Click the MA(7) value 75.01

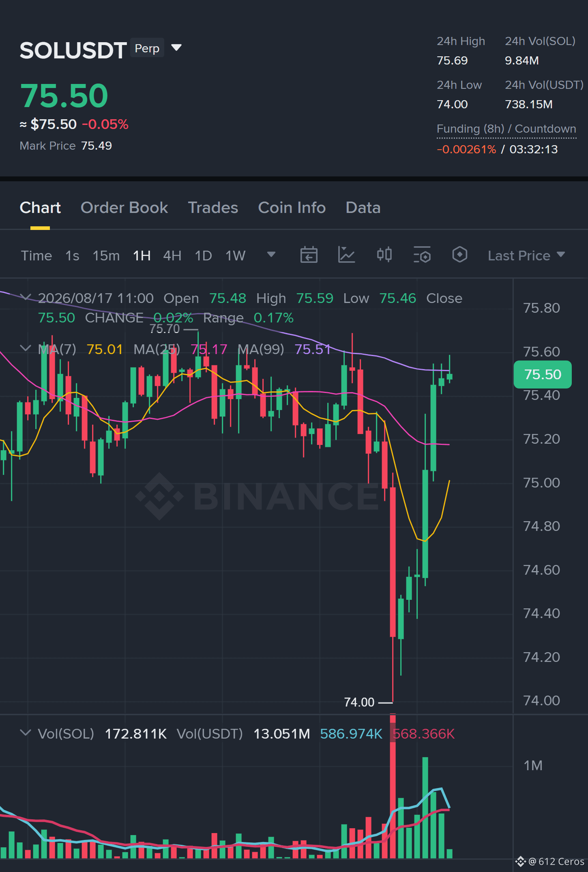(x=105, y=349)
